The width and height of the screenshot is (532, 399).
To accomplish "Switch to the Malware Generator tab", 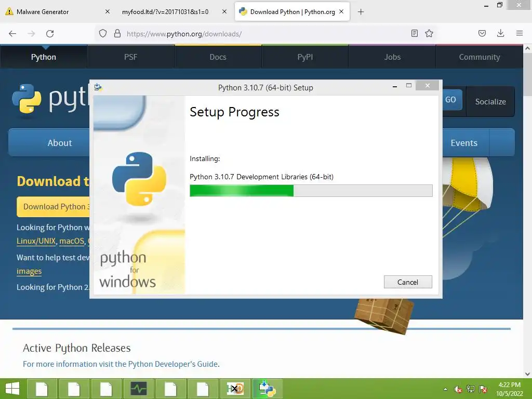I will tap(58, 12).
